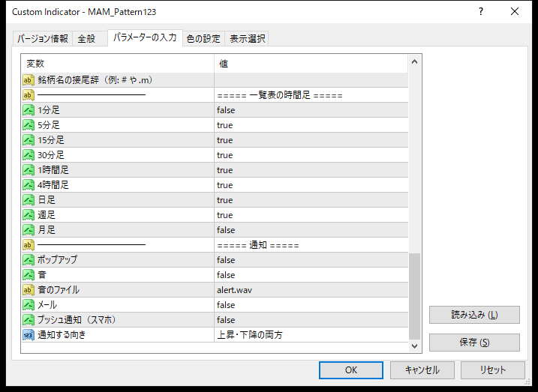Toggle the 15分足 true value
Screen dimensions: 538x392
[311, 140]
